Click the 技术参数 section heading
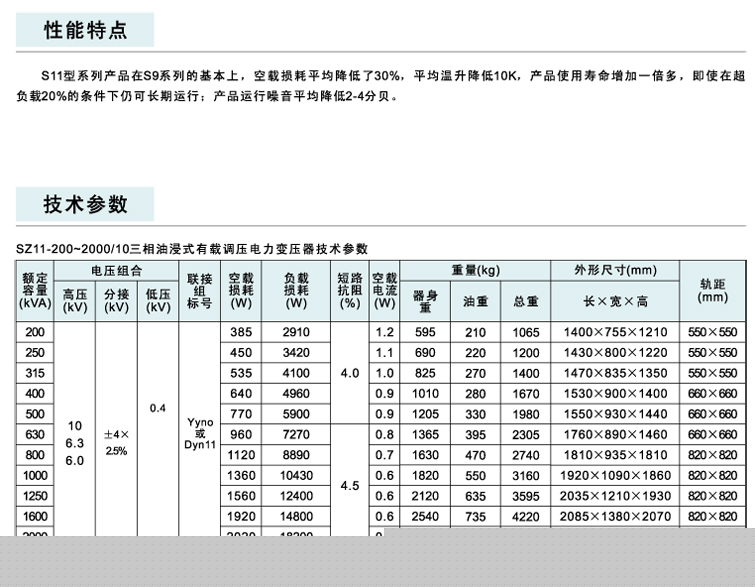The width and height of the screenshot is (755, 587). coord(86,204)
